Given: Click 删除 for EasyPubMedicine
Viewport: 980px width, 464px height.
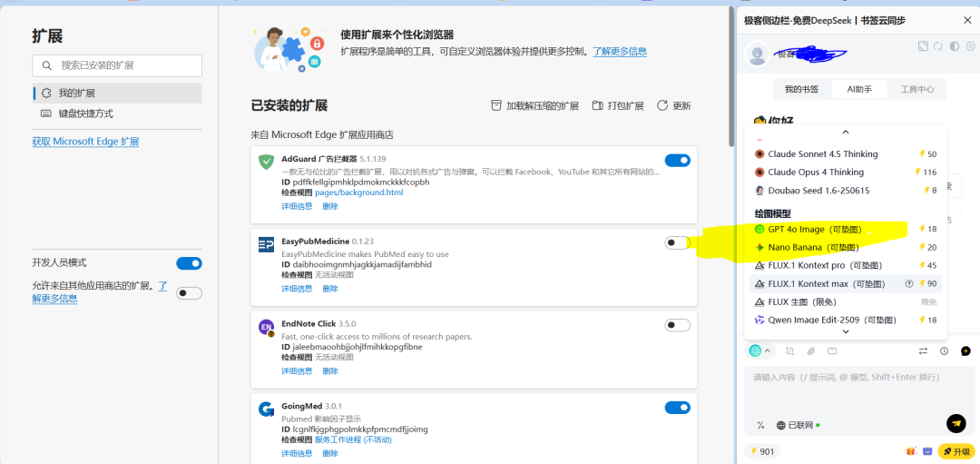Looking at the screenshot, I should (330, 288).
